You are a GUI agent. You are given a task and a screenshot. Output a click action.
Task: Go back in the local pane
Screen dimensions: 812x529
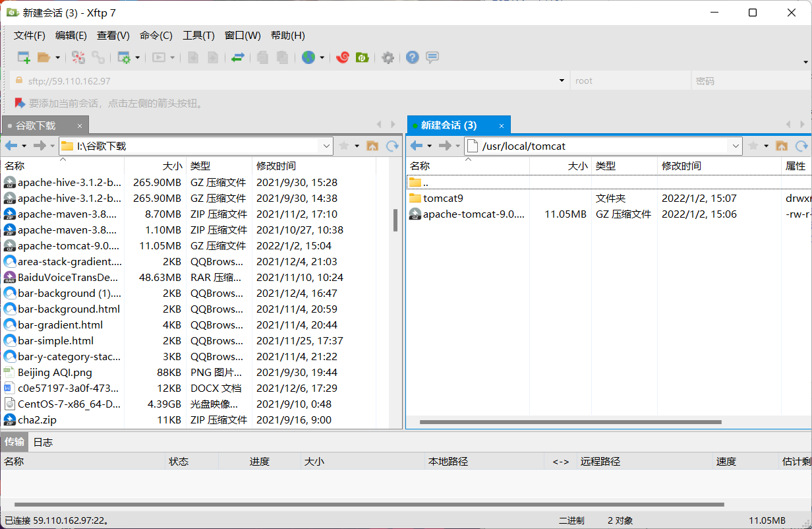point(11,146)
